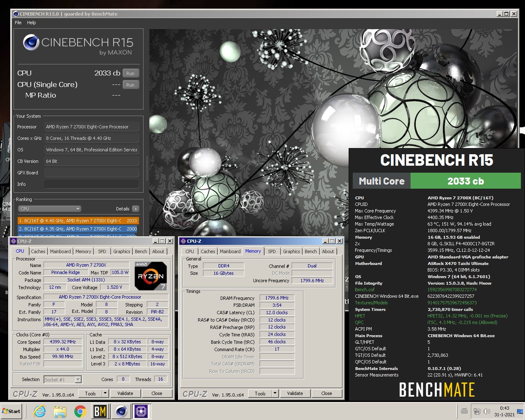
Task: Click the 2033 cb Multi Core score bar
Action: point(466,181)
